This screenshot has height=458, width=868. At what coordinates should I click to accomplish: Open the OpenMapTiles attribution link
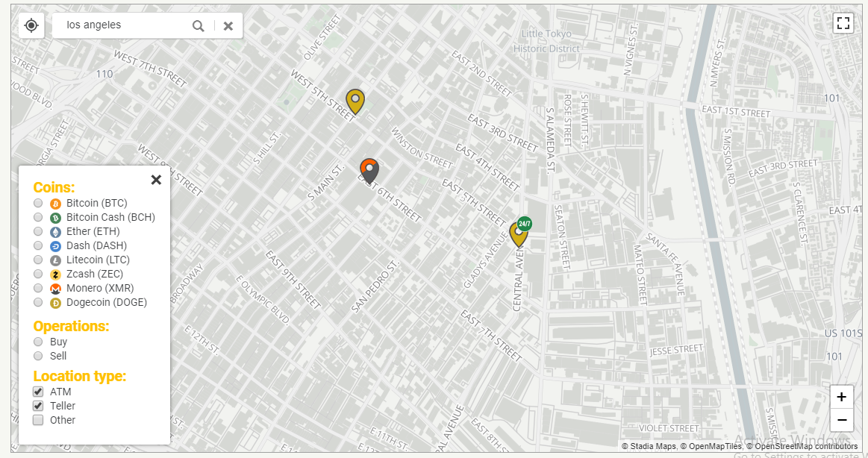tap(711, 446)
